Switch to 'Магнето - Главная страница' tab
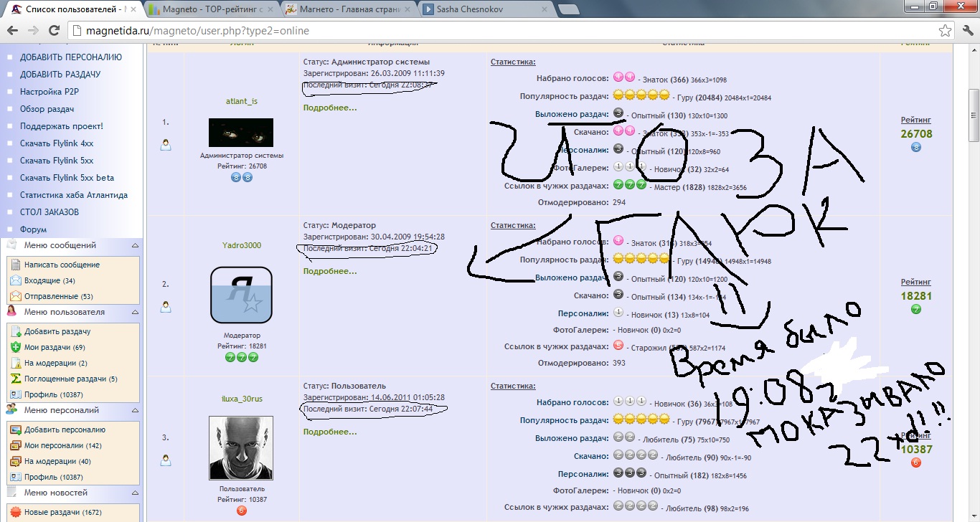This screenshot has height=522, width=980. (x=347, y=10)
